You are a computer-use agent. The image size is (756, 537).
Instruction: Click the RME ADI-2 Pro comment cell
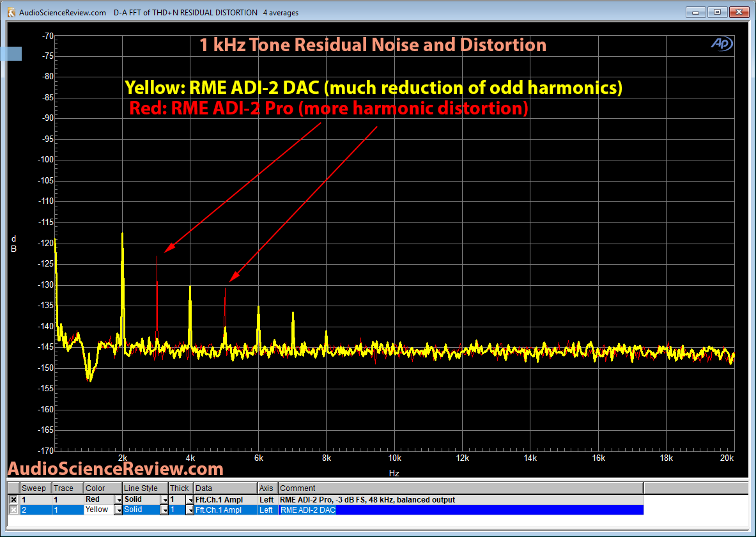point(461,500)
